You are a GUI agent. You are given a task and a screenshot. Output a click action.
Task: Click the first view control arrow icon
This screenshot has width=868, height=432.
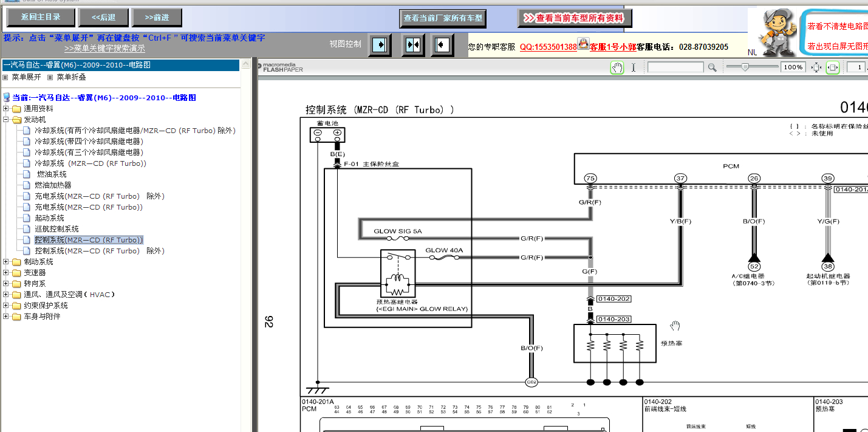(x=380, y=45)
